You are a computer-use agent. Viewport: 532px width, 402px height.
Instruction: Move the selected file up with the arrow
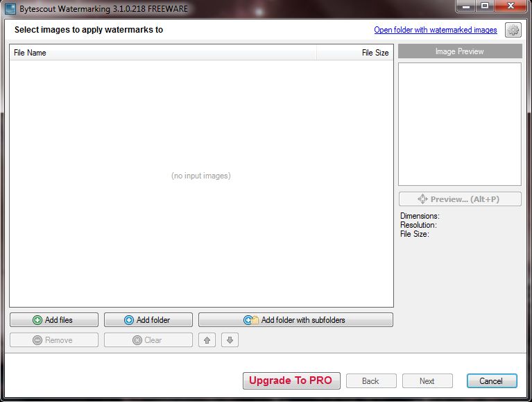click(207, 340)
